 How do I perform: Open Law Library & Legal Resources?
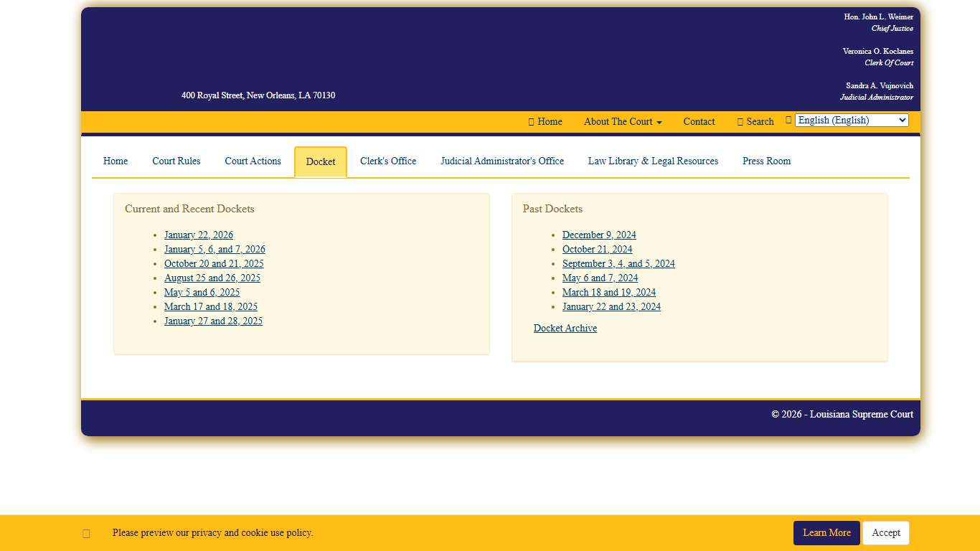[x=653, y=161]
